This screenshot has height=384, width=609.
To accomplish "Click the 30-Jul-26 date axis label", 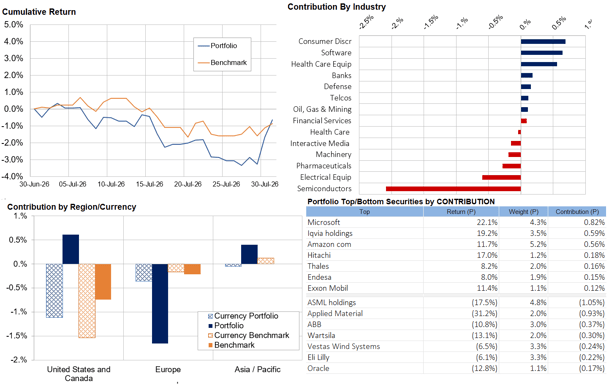I will point(264,184).
